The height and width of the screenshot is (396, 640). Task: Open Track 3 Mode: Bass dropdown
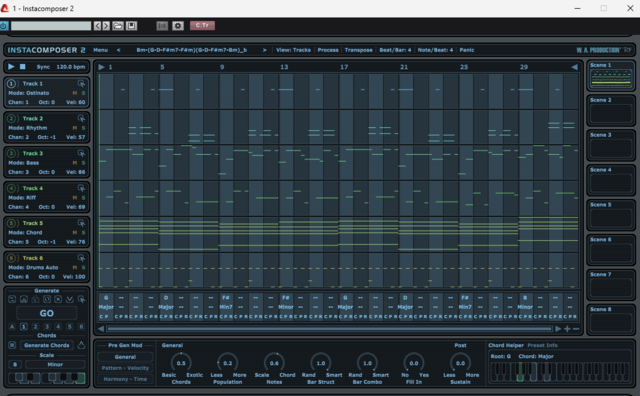24,163
